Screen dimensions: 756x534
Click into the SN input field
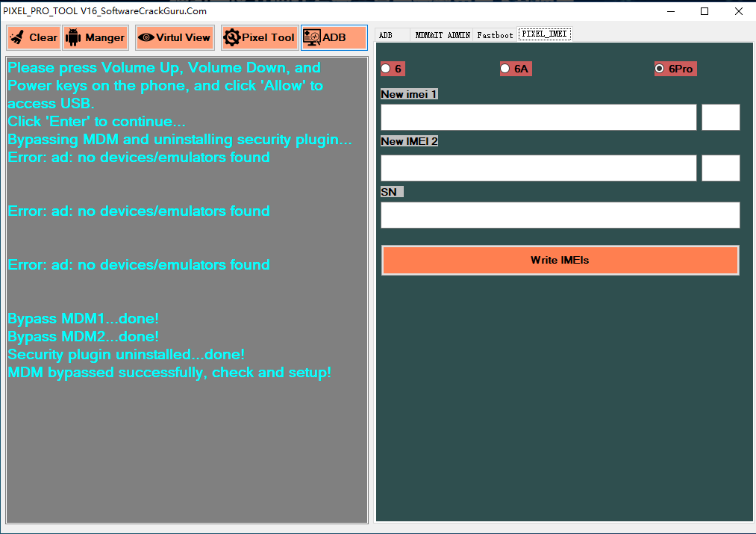click(560, 215)
